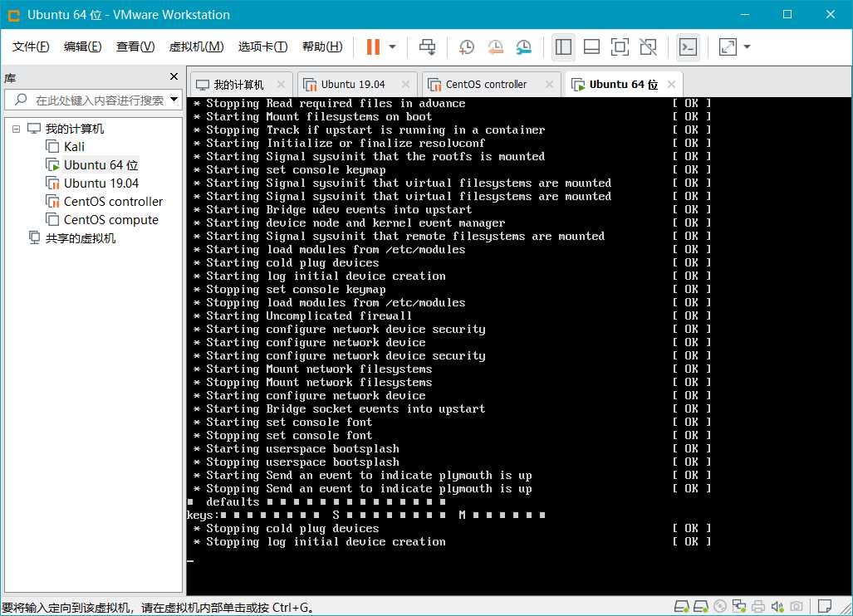Open the library search filter dropdown

[x=174, y=100]
